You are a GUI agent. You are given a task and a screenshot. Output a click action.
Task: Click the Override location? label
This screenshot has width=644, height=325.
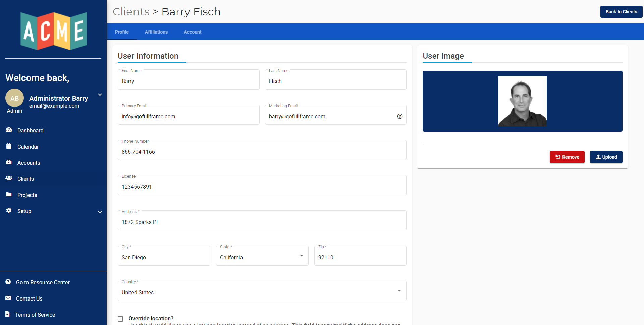click(x=151, y=319)
